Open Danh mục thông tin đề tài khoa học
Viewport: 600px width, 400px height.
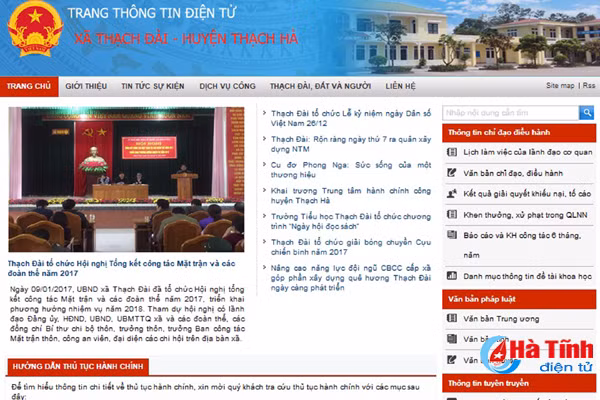point(528,276)
